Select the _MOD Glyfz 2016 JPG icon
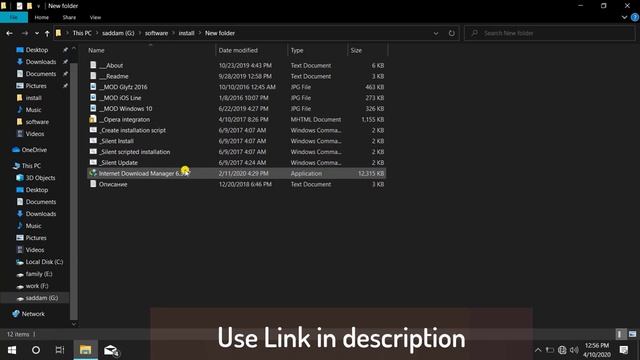The height and width of the screenshot is (360, 640). tap(93, 87)
